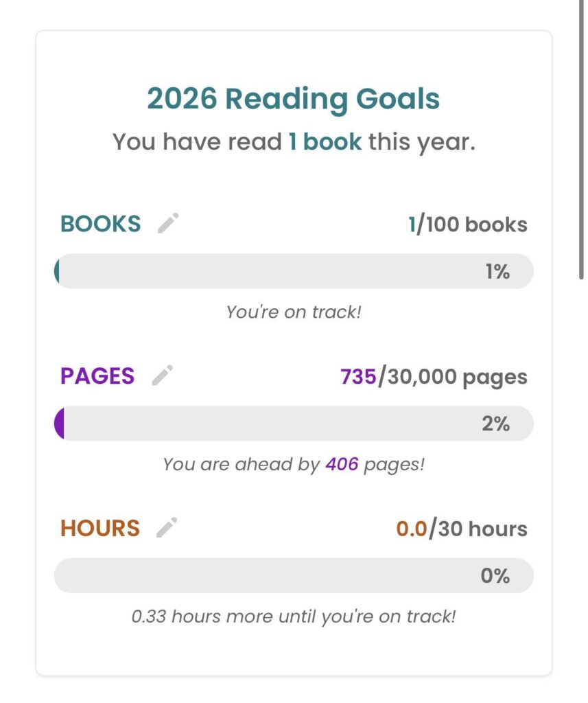
Task: Click the Books goal progress bar
Action: 294,271
